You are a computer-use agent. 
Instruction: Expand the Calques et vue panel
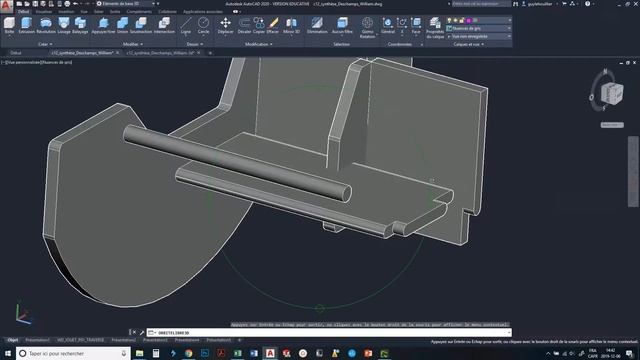[x=469, y=44]
